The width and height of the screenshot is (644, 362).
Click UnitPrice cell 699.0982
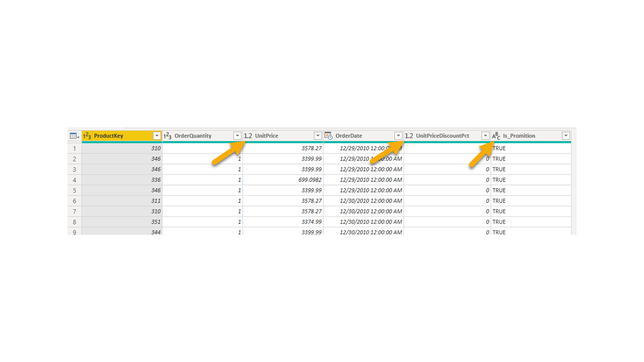click(283, 180)
